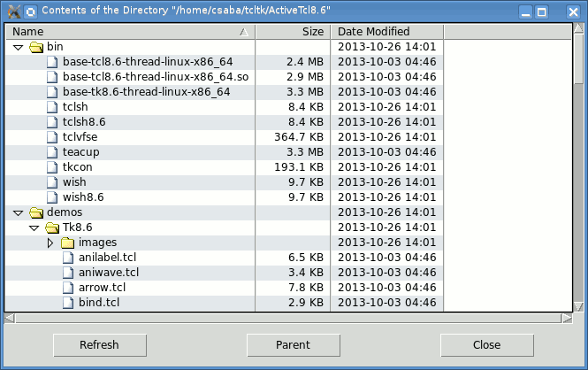Click the sort arrow in Name header
This screenshot has height=370, width=588.
click(x=244, y=32)
